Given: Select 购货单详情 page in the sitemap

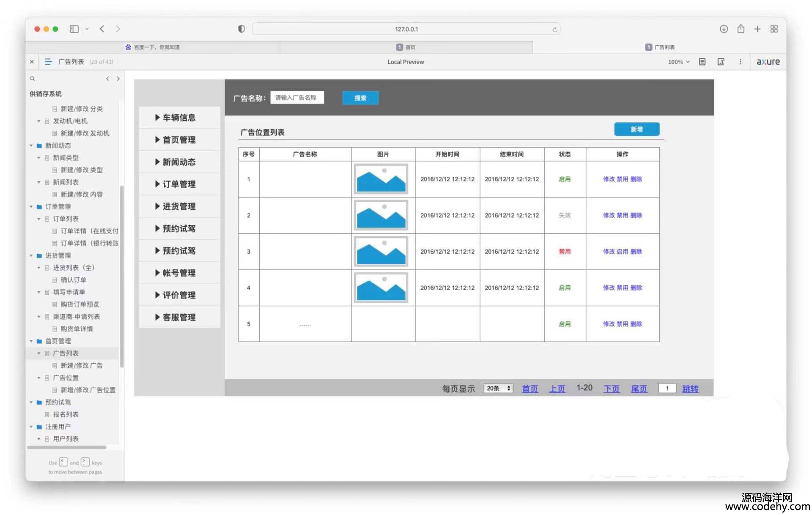Looking at the screenshot, I should pos(77,329).
